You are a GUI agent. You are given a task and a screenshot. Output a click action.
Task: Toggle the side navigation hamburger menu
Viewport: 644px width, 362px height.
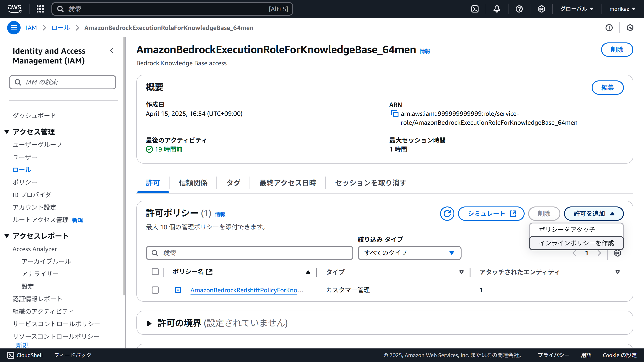point(14,28)
